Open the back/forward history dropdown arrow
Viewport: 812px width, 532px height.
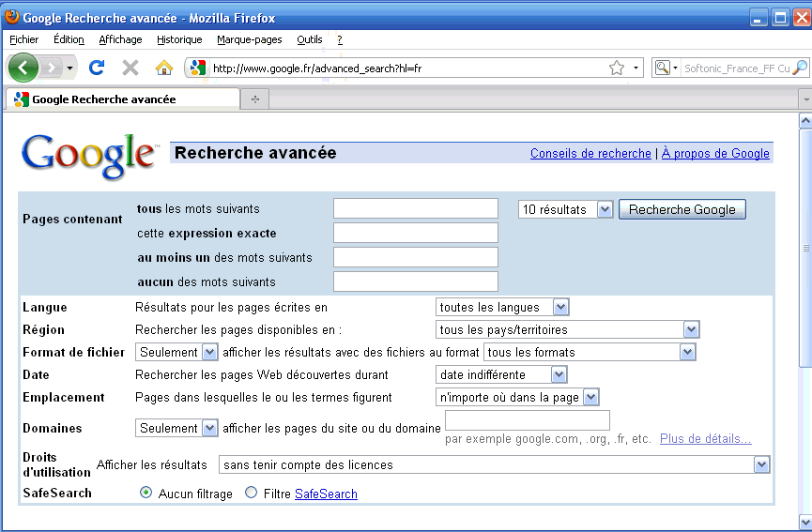69,68
